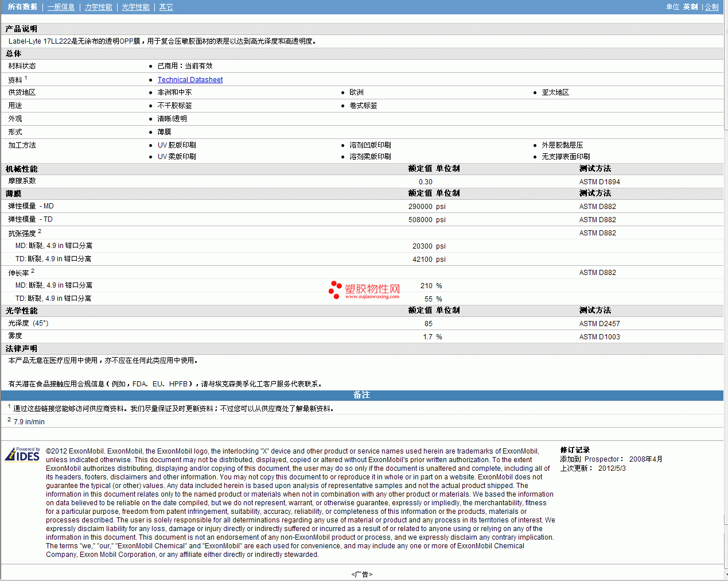The width and height of the screenshot is (728, 581).
Task: Click the 溶剂凹版印刷 processing entry
Action: (x=370, y=145)
